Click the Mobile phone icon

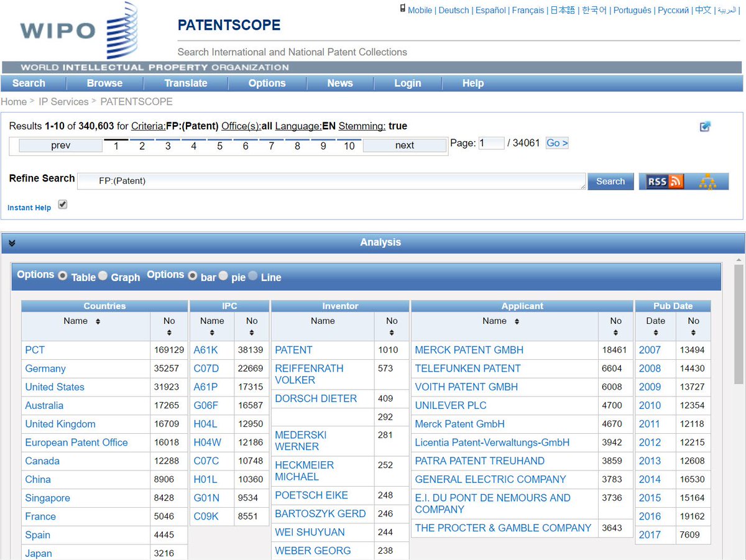tap(403, 9)
